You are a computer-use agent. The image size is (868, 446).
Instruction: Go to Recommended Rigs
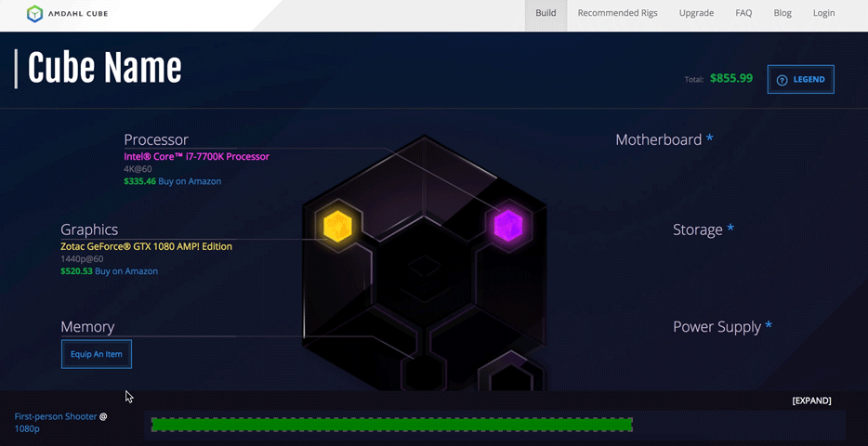[618, 13]
